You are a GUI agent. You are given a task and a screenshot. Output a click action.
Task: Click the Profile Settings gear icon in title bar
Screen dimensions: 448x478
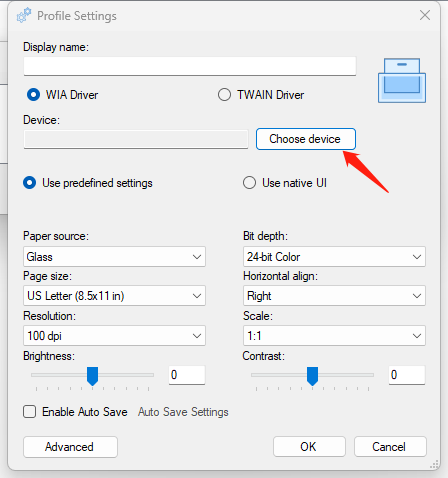point(24,16)
